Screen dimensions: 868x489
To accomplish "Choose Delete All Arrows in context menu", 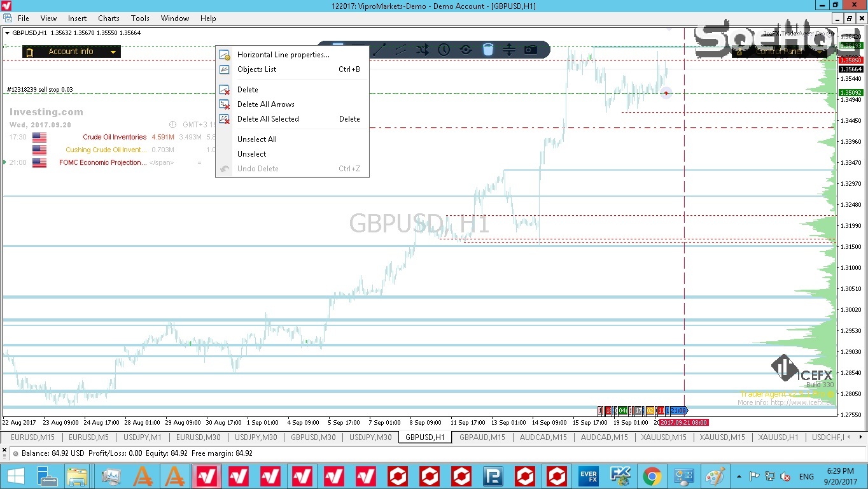I will point(265,104).
